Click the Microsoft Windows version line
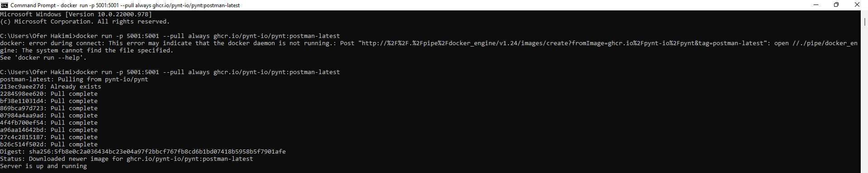This screenshot has width=868, height=173. (76, 14)
